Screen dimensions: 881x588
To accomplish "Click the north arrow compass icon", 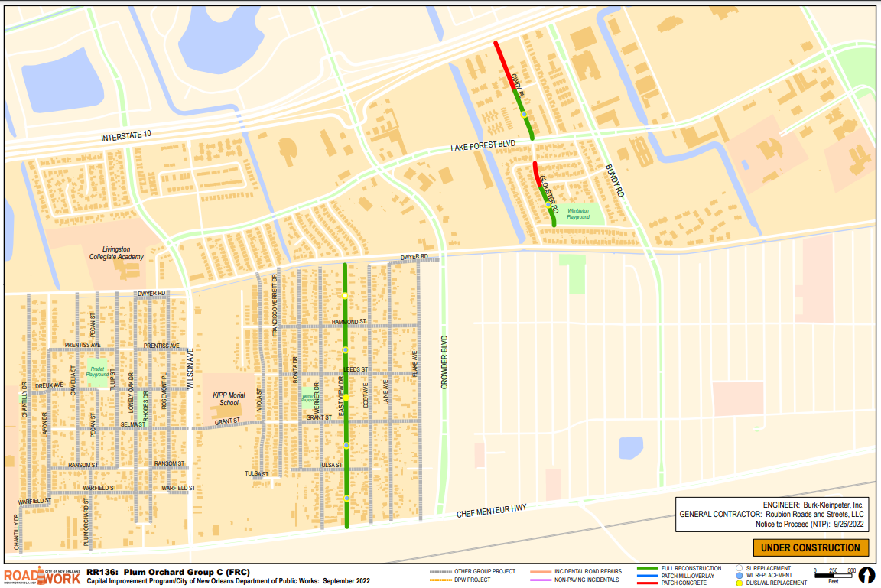I will click(867, 576).
